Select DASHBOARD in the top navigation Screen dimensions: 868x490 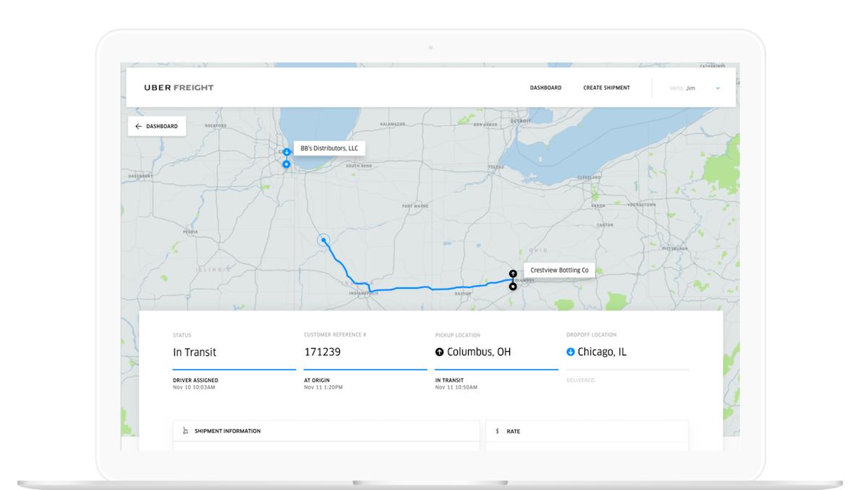pyautogui.click(x=545, y=88)
